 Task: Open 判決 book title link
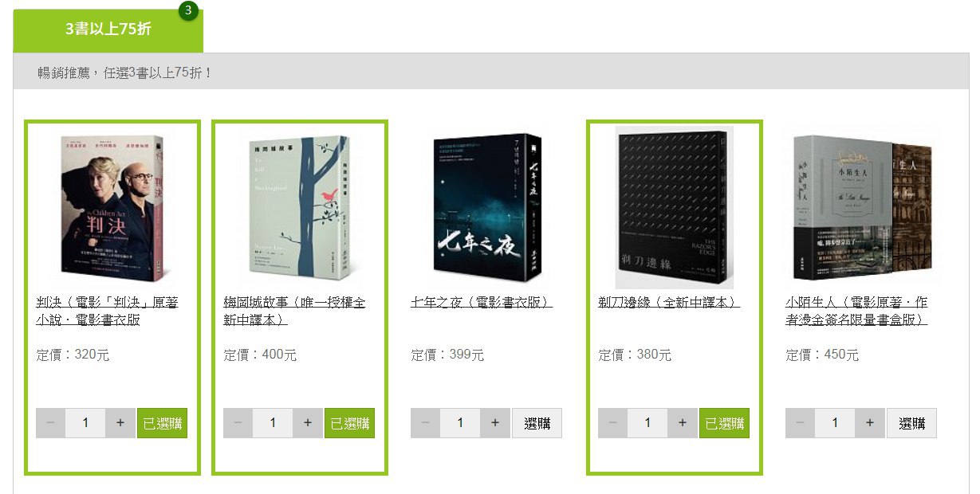click(108, 311)
